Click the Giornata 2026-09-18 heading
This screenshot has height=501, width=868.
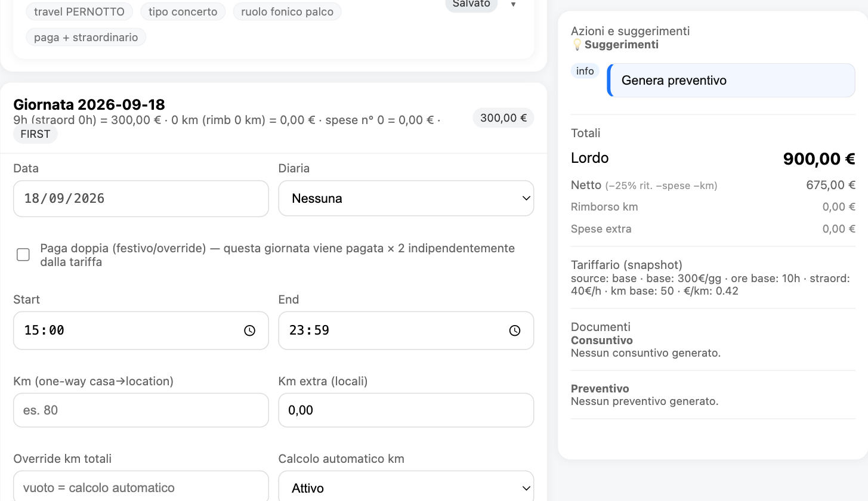(89, 104)
